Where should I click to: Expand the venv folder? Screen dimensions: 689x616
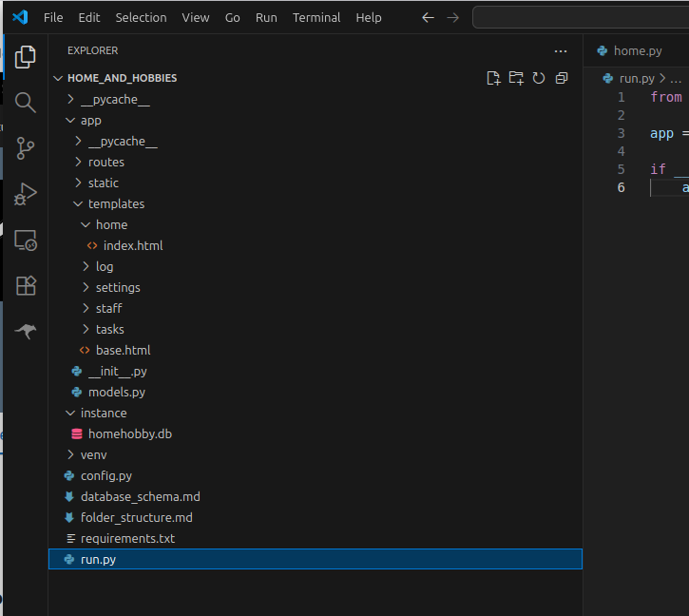[x=93, y=454]
